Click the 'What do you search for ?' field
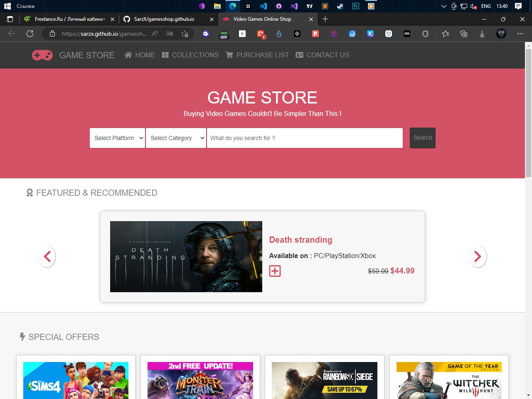 click(x=305, y=138)
